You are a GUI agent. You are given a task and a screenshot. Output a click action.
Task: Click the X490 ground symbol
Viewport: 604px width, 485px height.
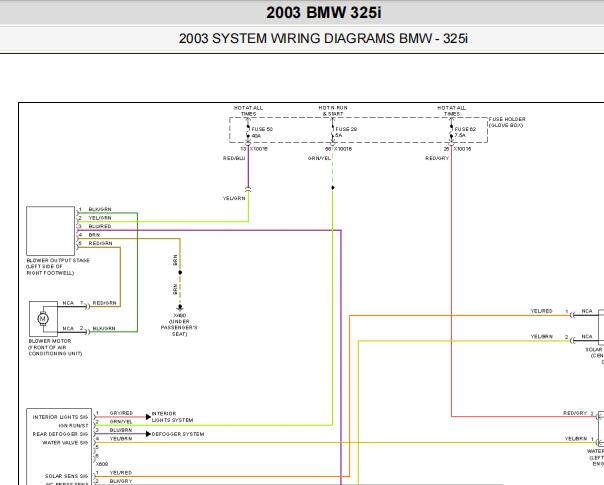180,307
